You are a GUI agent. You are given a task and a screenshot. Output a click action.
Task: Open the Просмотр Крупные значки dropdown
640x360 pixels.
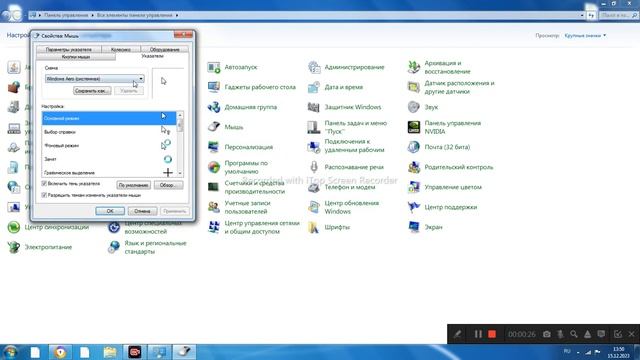point(585,36)
